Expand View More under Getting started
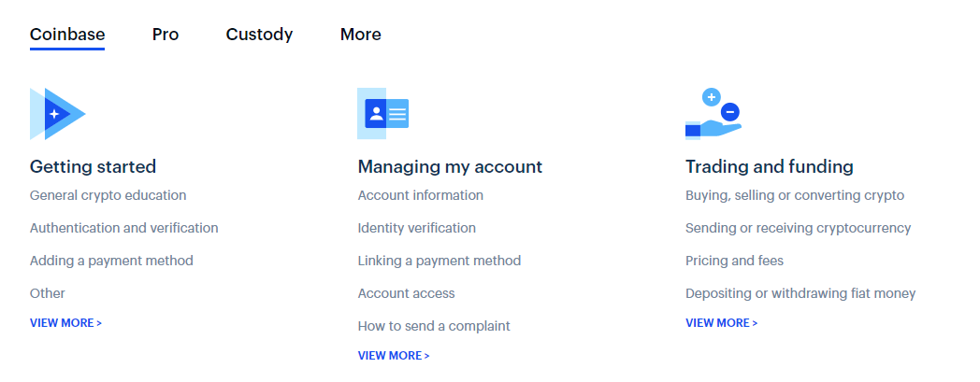This screenshot has height=382, width=980. pyautogui.click(x=65, y=323)
